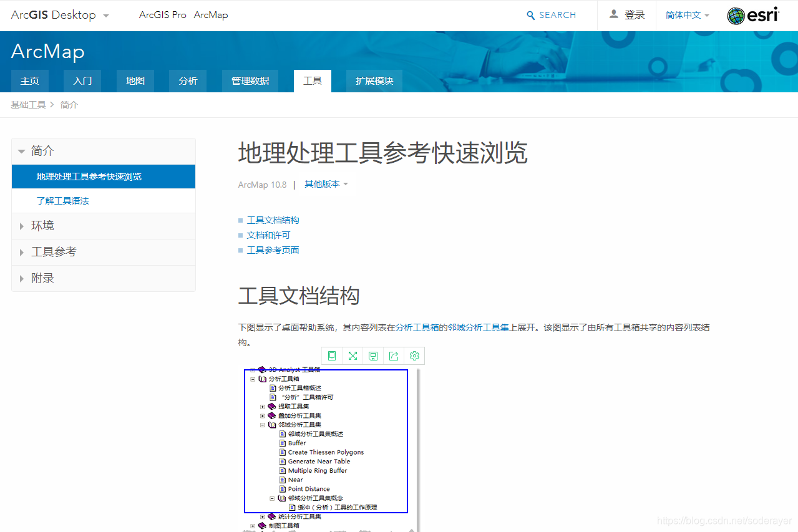Switch to the 地图 tab

click(135, 81)
